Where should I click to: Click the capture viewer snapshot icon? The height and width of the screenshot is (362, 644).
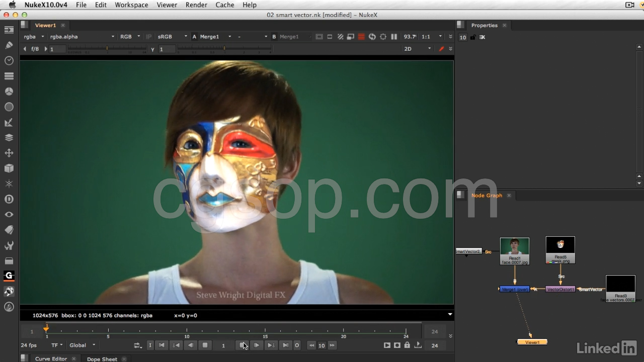pos(397,345)
